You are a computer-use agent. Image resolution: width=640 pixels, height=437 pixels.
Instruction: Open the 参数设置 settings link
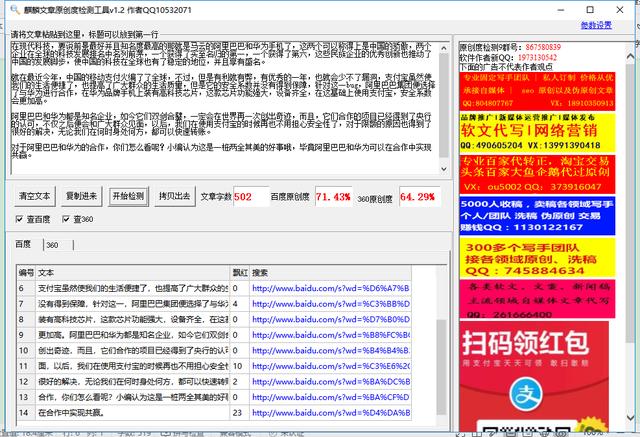596,25
